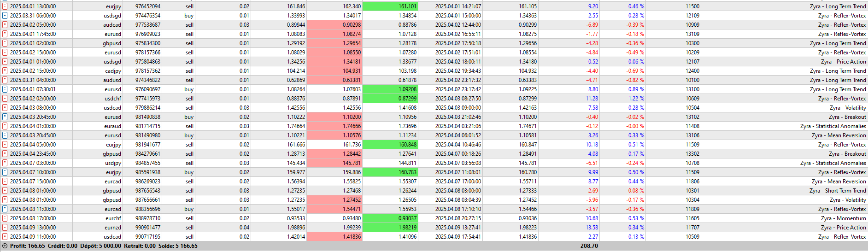Click the order icon of ticket 975804863 row
This screenshot has width=868, height=252.
tap(5, 62)
